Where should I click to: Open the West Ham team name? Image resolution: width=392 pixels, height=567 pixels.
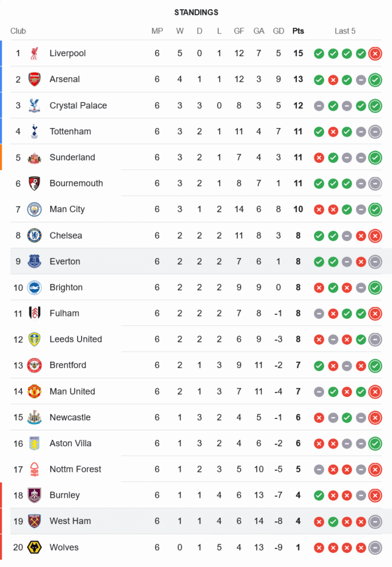70,521
